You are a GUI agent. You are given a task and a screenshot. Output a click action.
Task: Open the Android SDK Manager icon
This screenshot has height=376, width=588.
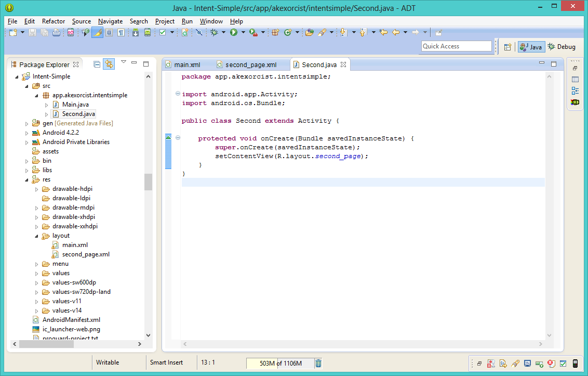point(136,33)
